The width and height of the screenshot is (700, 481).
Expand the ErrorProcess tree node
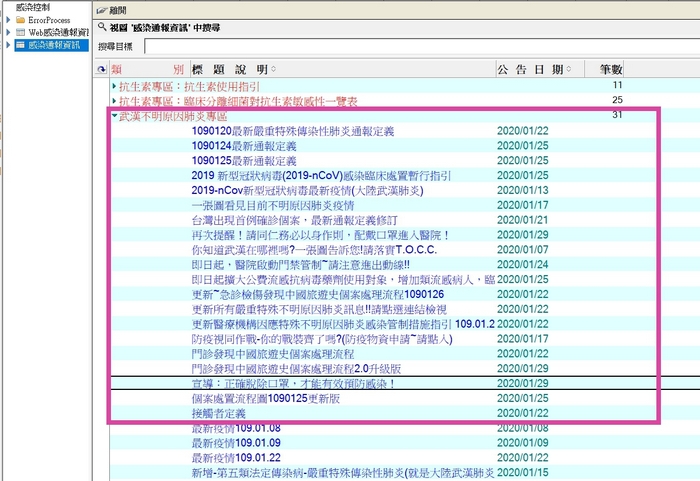pyautogui.click(x=8, y=20)
